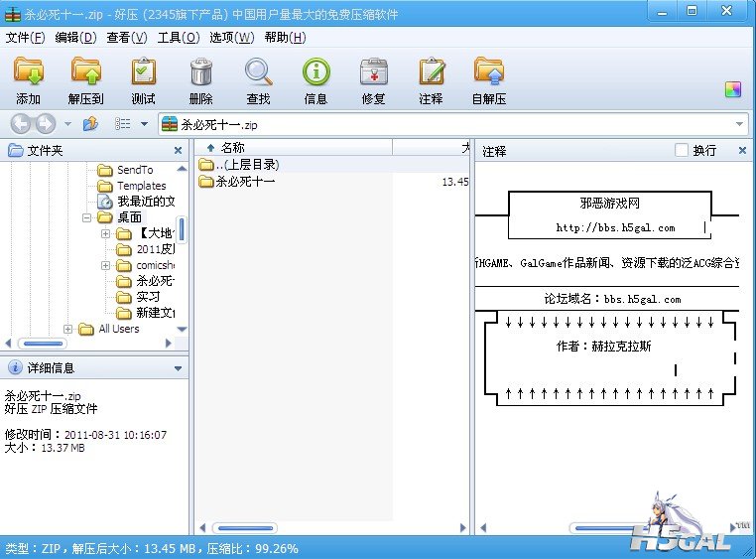Click folder tree horizontal scrollbar thumb
Viewport: 756px width, 559px height.
(43, 344)
